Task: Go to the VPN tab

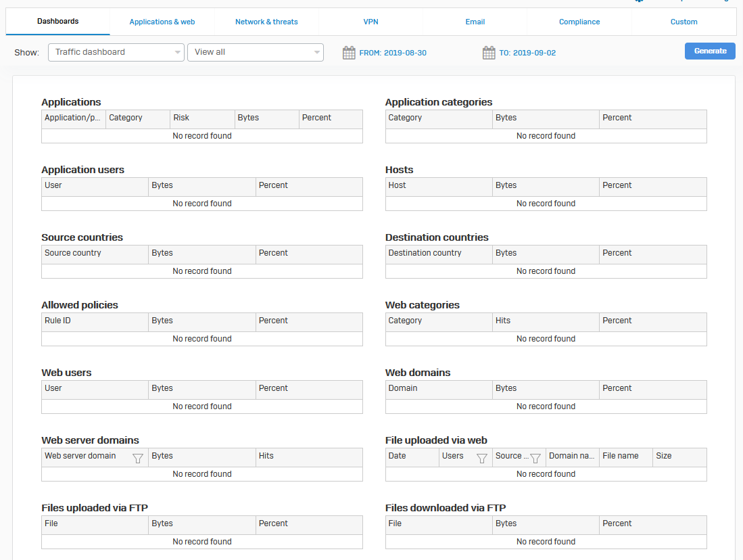Action: [370, 22]
